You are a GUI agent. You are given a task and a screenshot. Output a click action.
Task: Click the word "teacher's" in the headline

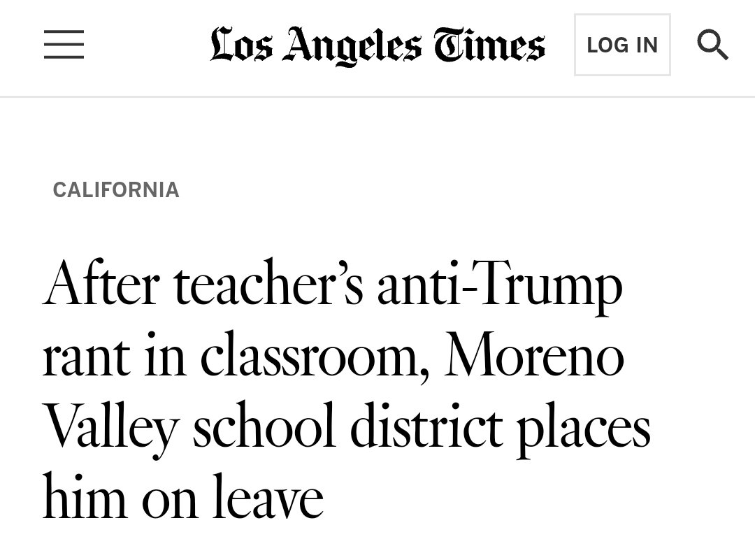click(x=268, y=287)
